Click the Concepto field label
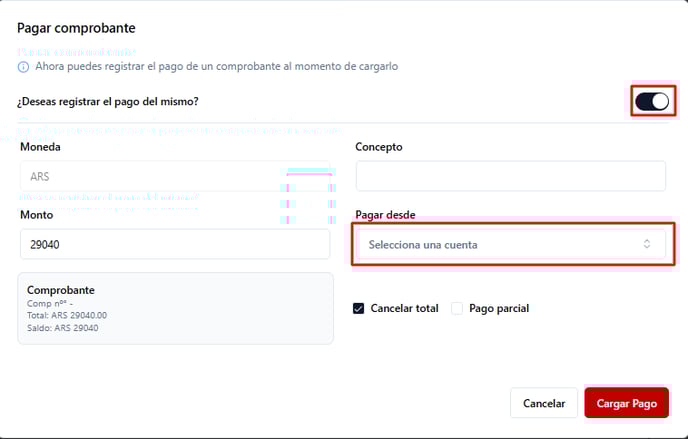Viewport: 688px width, 439px height. coord(379,147)
